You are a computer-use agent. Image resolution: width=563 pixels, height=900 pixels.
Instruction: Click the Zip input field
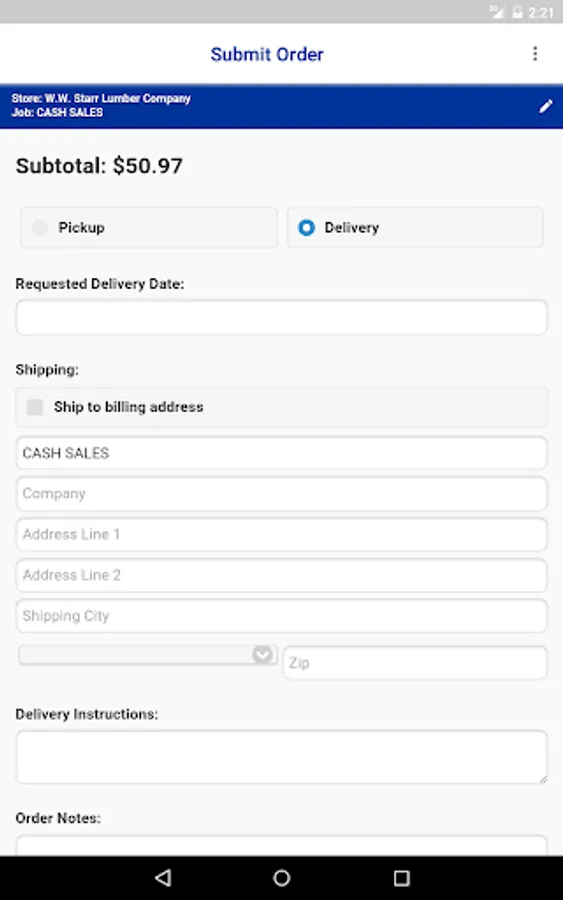tap(415, 663)
